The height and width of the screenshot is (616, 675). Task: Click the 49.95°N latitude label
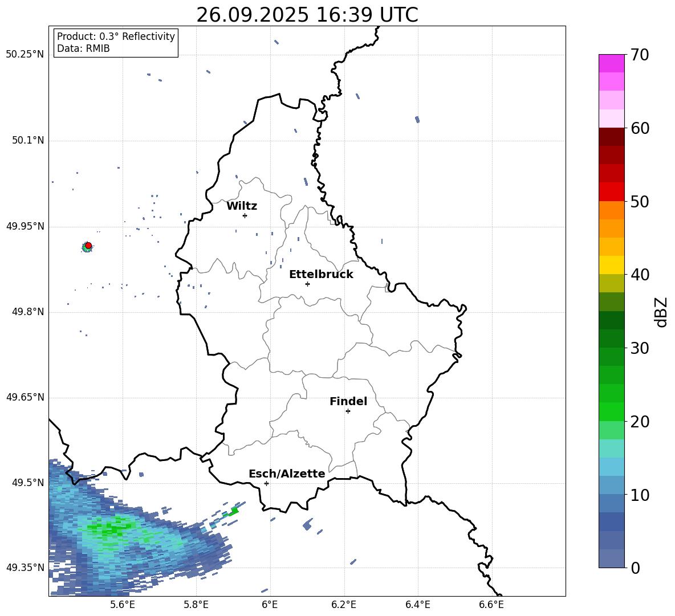click(x=25, y=226)
